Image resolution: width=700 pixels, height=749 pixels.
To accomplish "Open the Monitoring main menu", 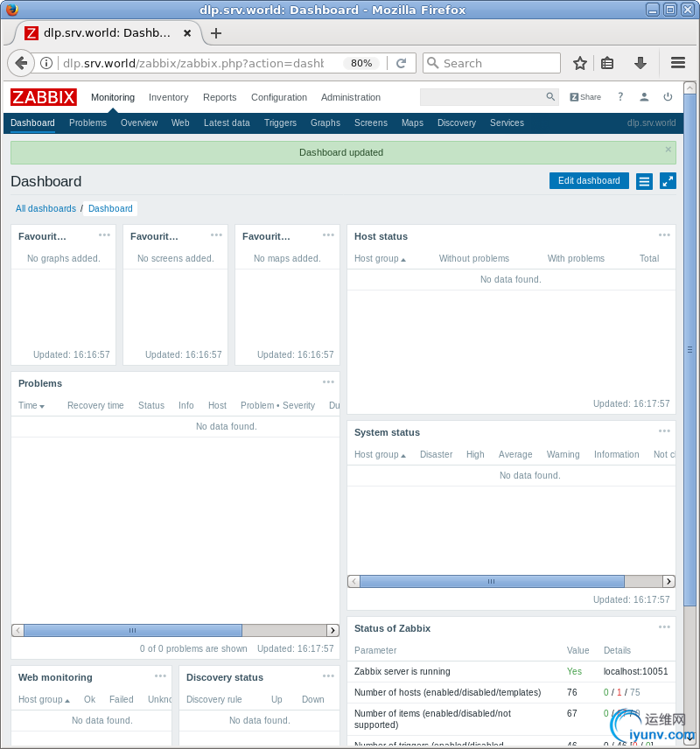I will coord(113,97).
